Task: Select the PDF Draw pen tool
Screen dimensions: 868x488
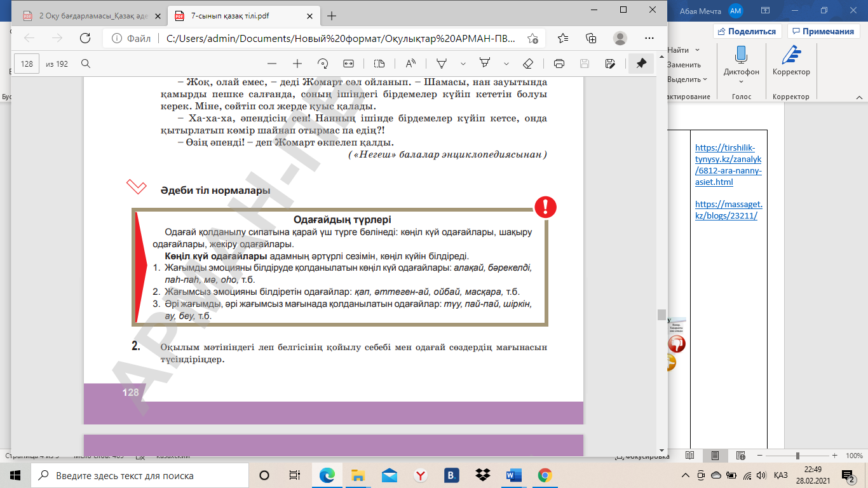Action: [x=442, y=64]
